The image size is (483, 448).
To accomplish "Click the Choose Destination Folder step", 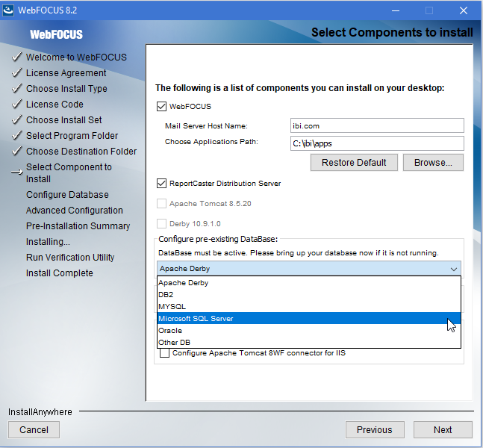I will click(81, 152).
